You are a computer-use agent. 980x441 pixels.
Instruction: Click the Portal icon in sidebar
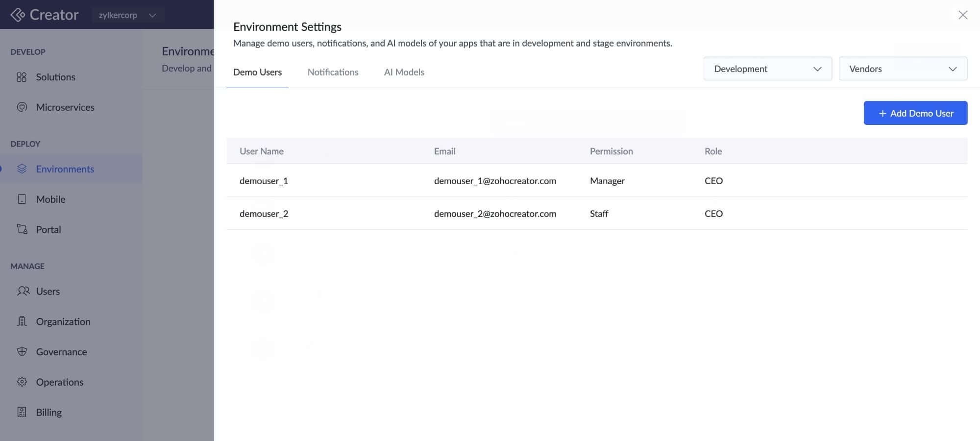pyautogui.click(x=22, y=229)
